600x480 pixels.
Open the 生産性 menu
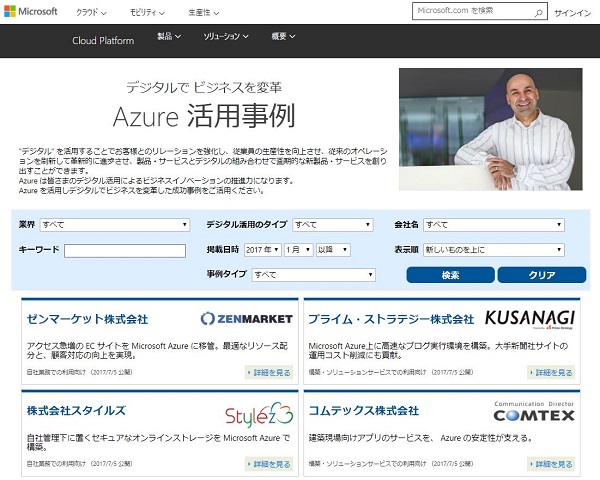[x=204, y=13]
